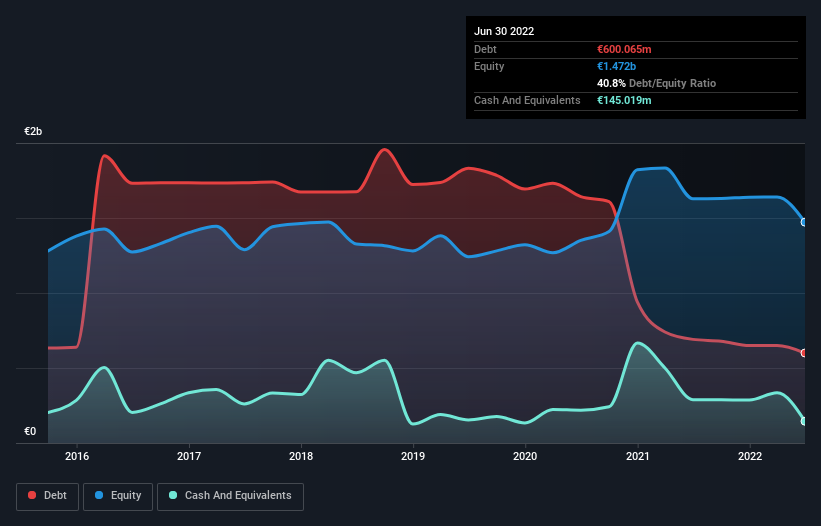Click the Equity row label in tooltip
The width and height of the screenshot is (821, 526).
pos(489,66)
